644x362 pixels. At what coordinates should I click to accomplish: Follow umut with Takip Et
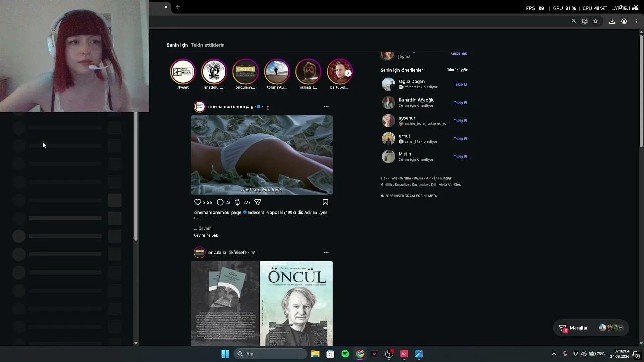point(461,139)
